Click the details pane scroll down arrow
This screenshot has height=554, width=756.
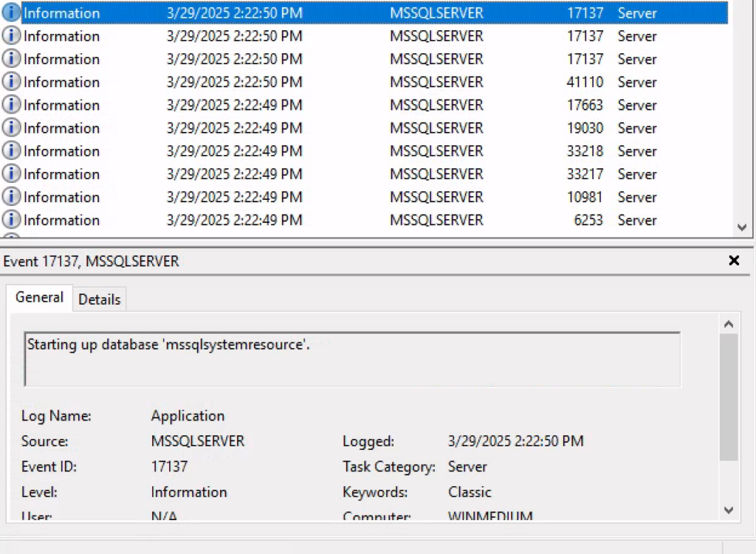(728, 510)
